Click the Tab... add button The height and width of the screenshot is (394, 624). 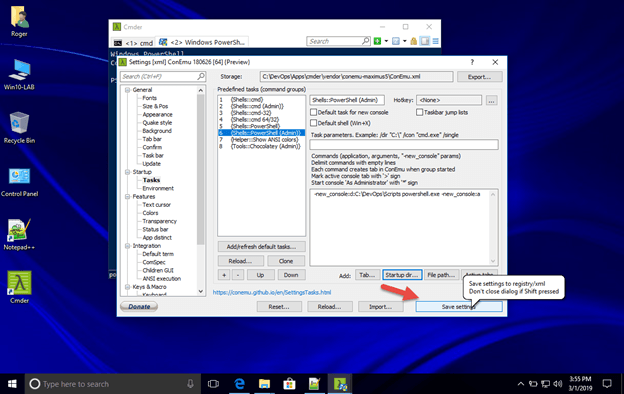(x=367, y=275)
